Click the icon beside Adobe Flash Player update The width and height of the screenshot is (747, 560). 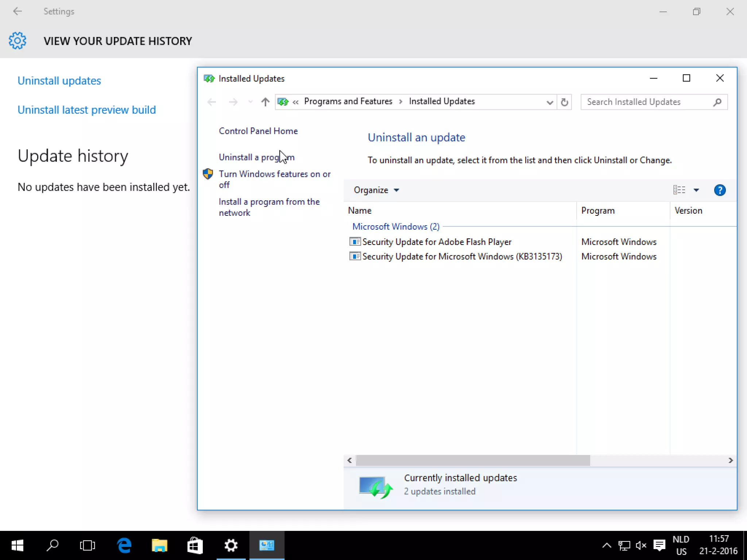tap(355, 241)
